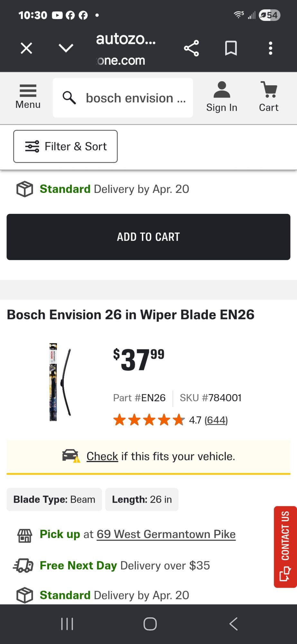Tap 69 West Germantown Pike store link

click(x=166, y=534)
